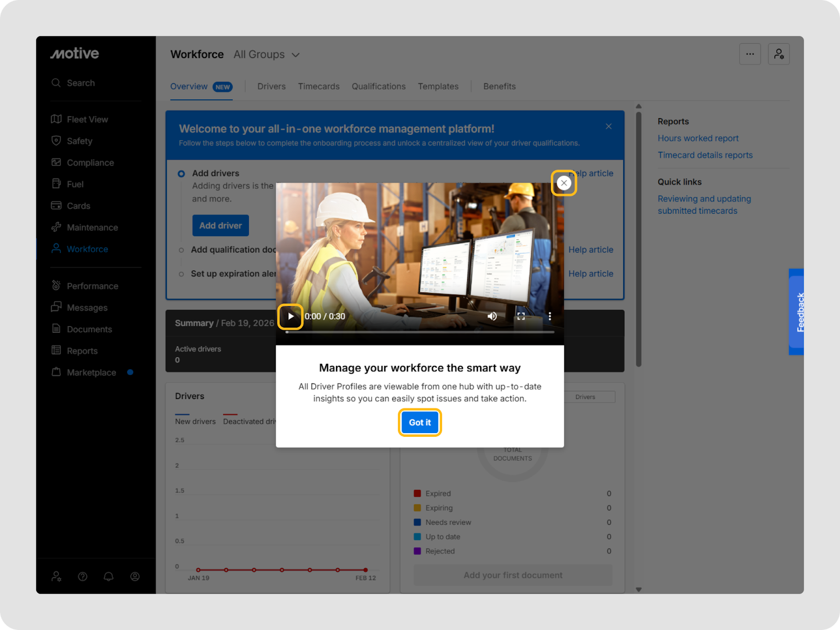The image size is (840, 630).
Task: Open the Feedback side tab
Action: pos(796,312)
